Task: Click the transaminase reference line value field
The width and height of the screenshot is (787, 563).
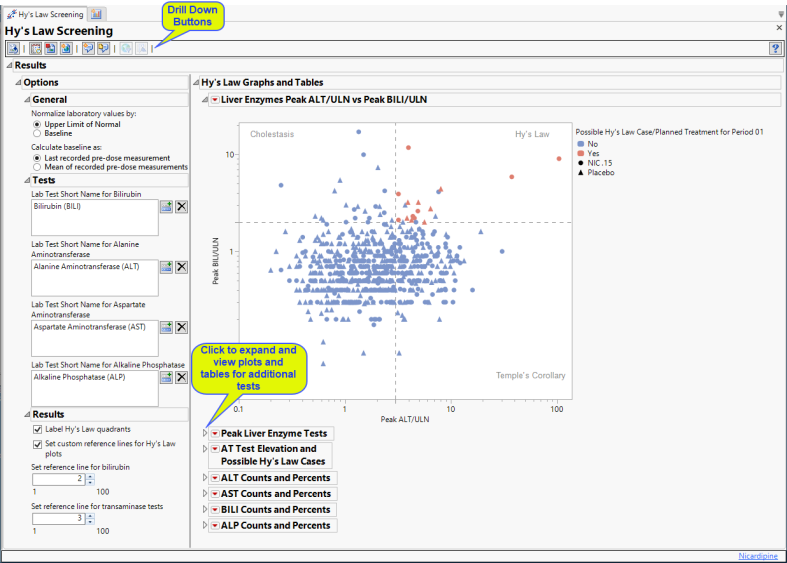Action: (58, 518)
